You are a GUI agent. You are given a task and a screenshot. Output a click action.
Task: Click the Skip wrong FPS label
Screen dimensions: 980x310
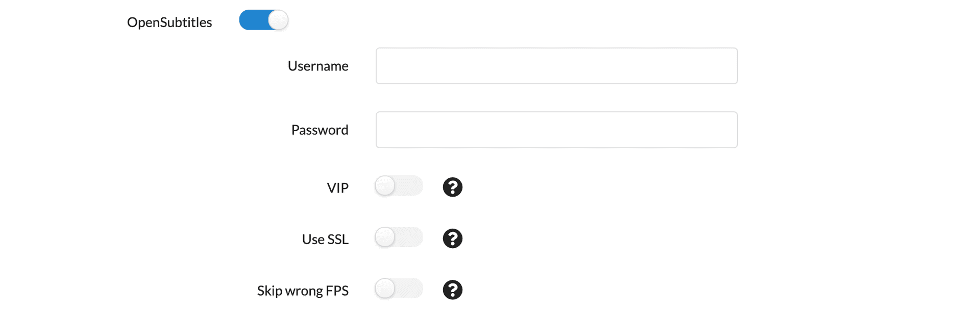[303, 291]
